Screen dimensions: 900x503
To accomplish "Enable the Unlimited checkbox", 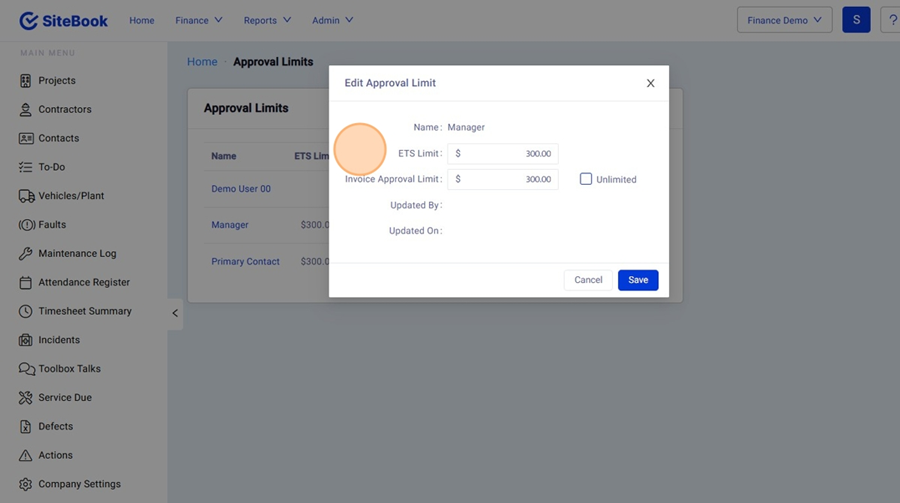I will point(586,179).
